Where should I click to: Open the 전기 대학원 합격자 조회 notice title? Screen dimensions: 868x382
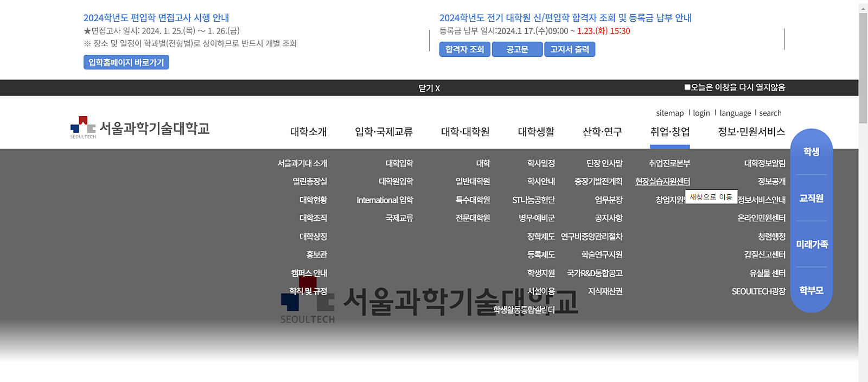565,18
